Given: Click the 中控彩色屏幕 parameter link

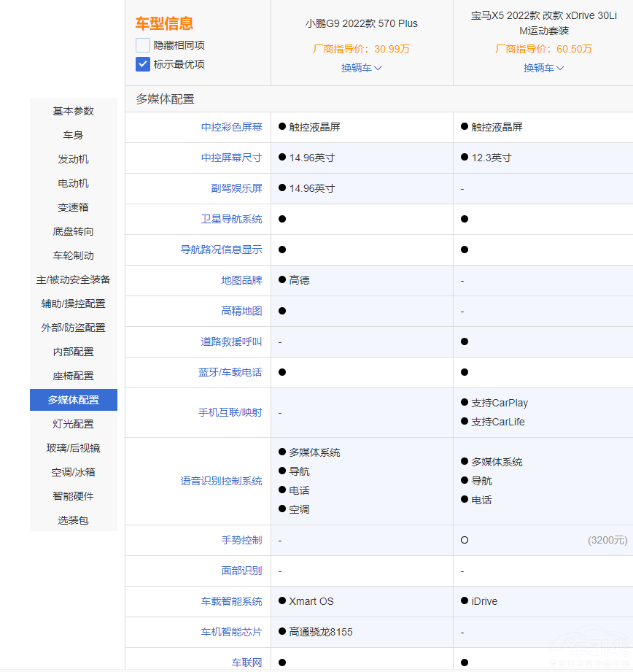Looking at the screenshot, I should [x=231, y=127].
